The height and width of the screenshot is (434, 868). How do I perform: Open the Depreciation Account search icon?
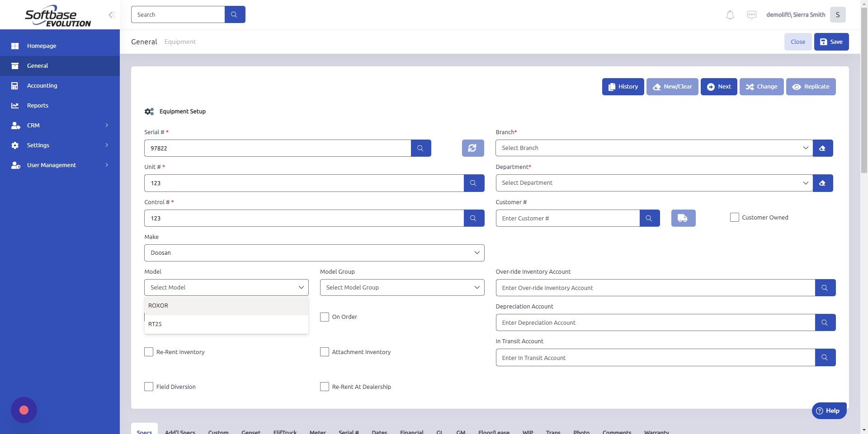(825, 322)
